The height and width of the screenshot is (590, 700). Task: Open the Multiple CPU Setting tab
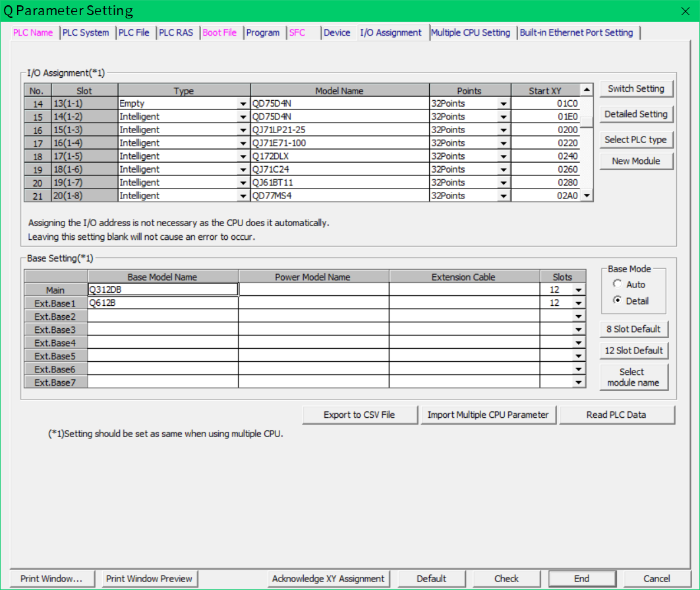[471, 32]
